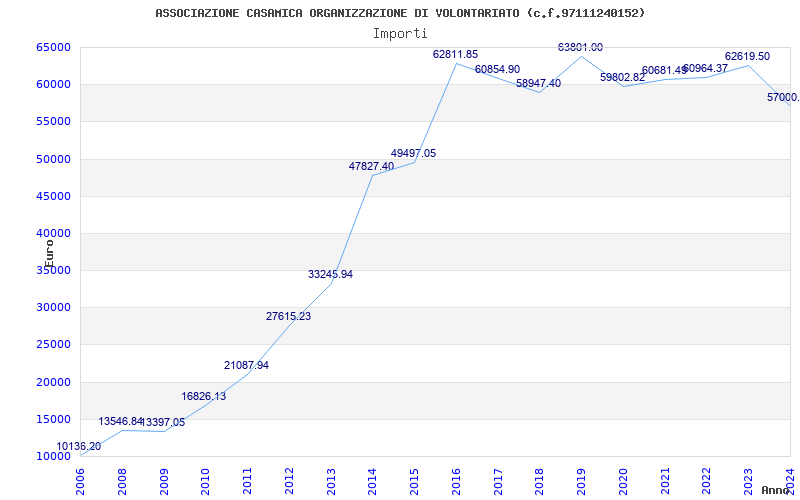Click the x-axis year 2020

(623, 481)
